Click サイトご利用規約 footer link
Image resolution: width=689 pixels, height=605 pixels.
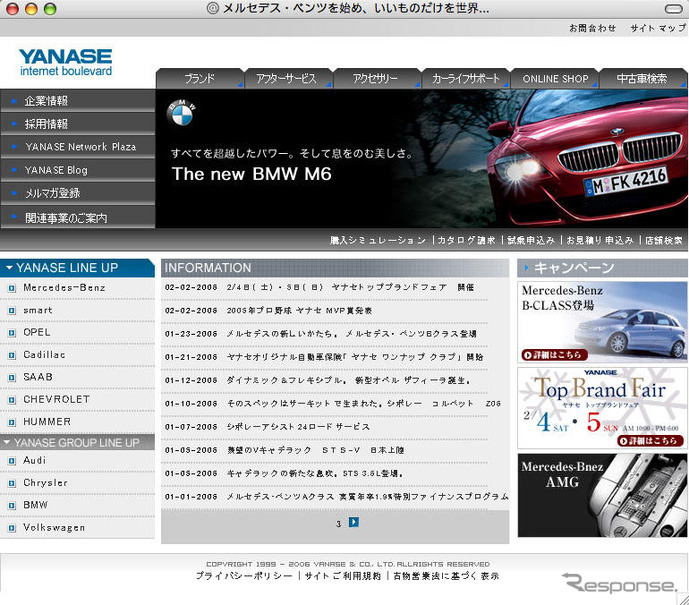point(342,576)
